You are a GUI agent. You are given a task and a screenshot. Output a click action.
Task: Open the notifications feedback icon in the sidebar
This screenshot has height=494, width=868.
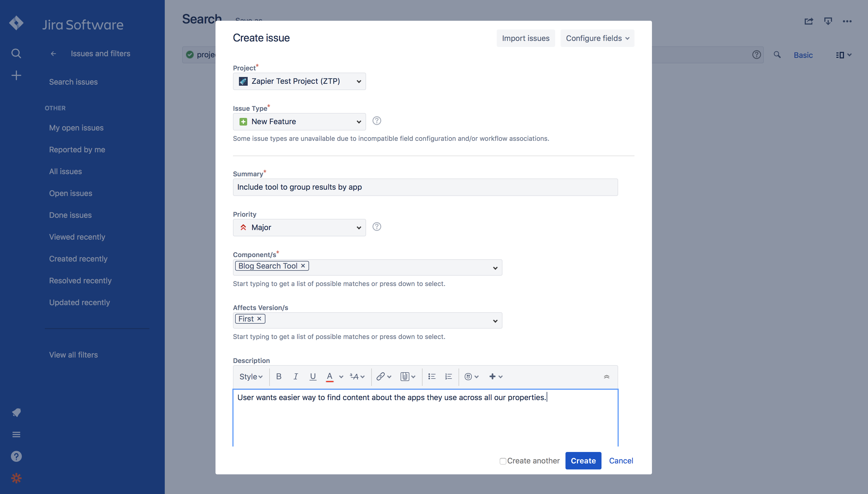[x=16, y=413]
